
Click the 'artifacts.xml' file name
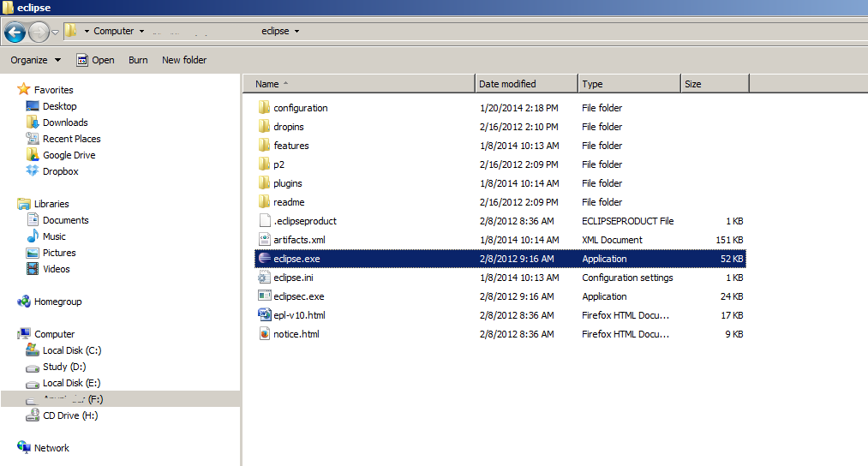300,240
